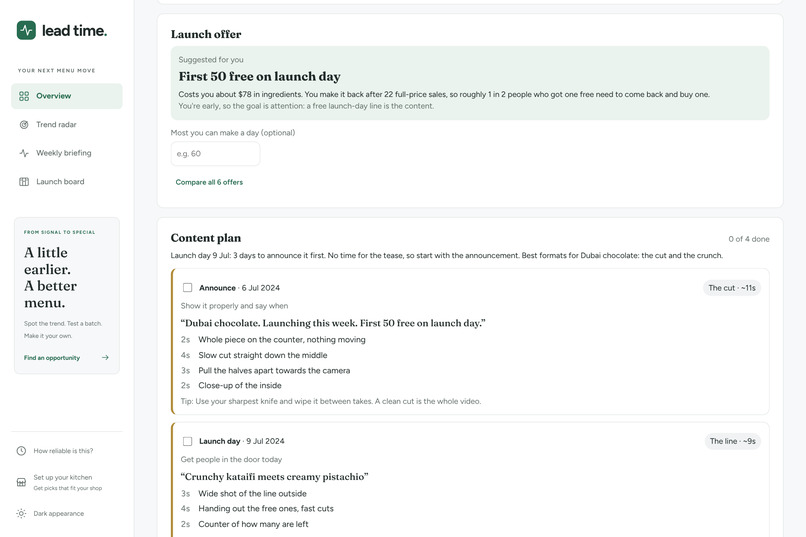
Task: Tick the Launch day 9 Jul 2024 checkbox
Action: pos(188,441)
